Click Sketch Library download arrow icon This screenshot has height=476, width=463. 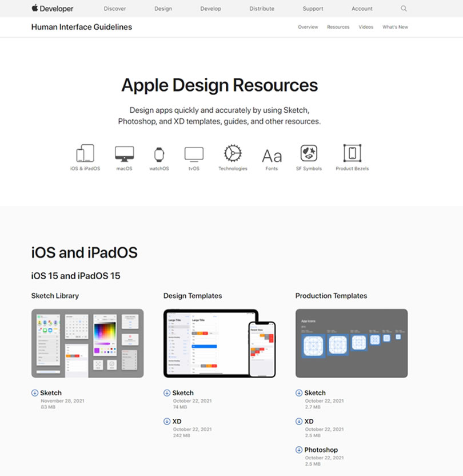tap(35, 393)
